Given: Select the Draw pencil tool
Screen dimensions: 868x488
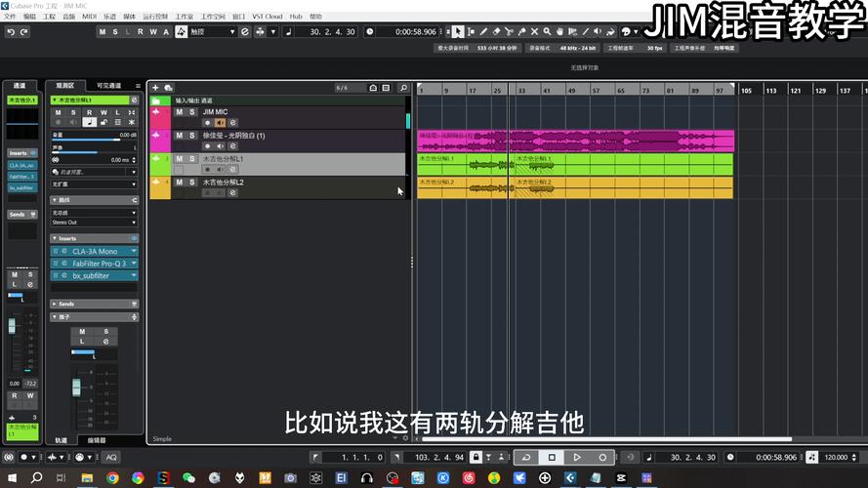Looking at the screenshot, I should click(483, 32).
